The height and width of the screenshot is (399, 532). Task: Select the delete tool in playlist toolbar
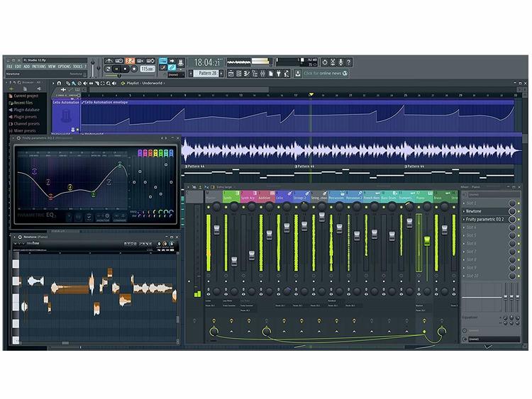79,83
